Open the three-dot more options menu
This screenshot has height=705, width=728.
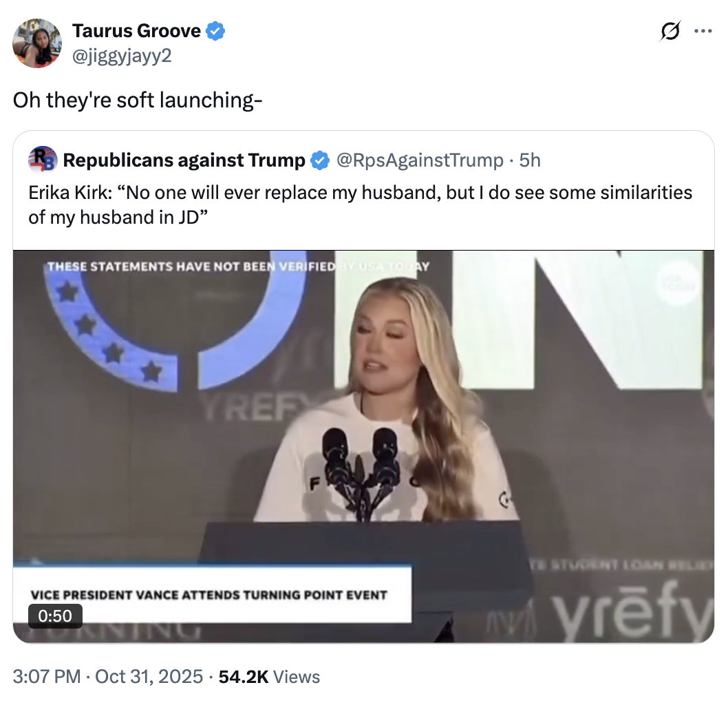[x=703, y=31]
